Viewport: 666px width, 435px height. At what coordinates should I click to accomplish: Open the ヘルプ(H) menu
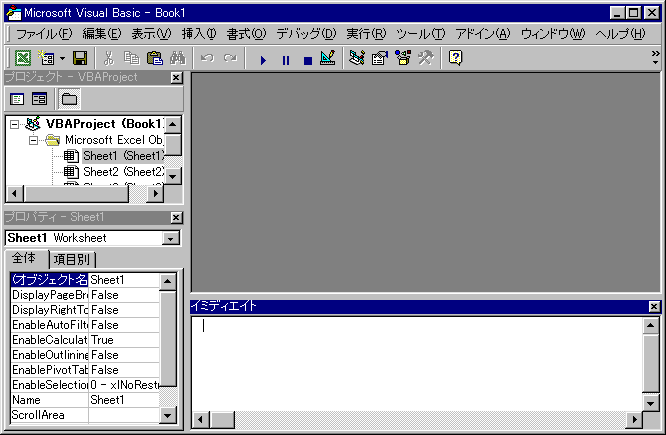tap(620, 34)
